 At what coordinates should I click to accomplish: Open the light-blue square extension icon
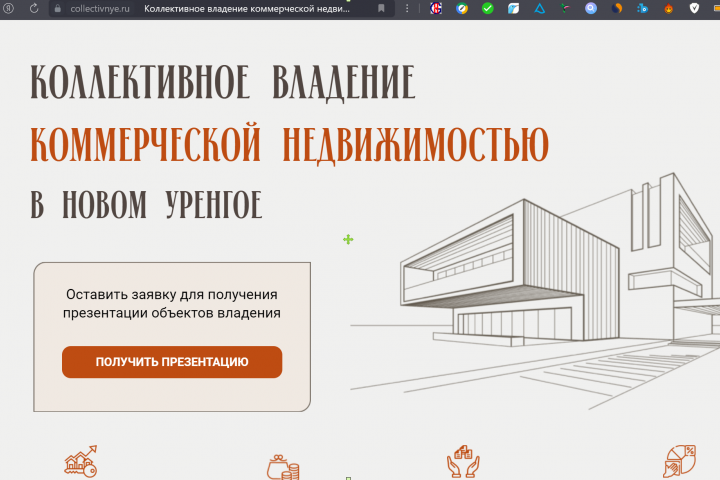click(513, 8)
